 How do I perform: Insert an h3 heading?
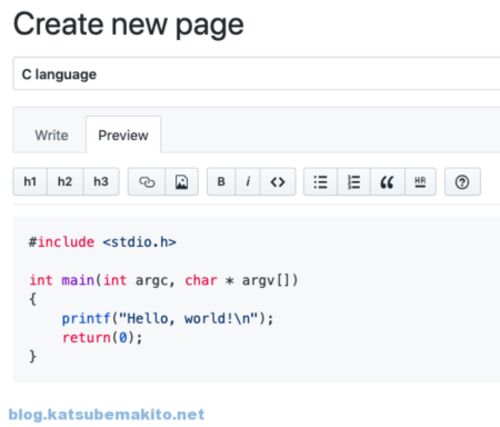point(101,182)
